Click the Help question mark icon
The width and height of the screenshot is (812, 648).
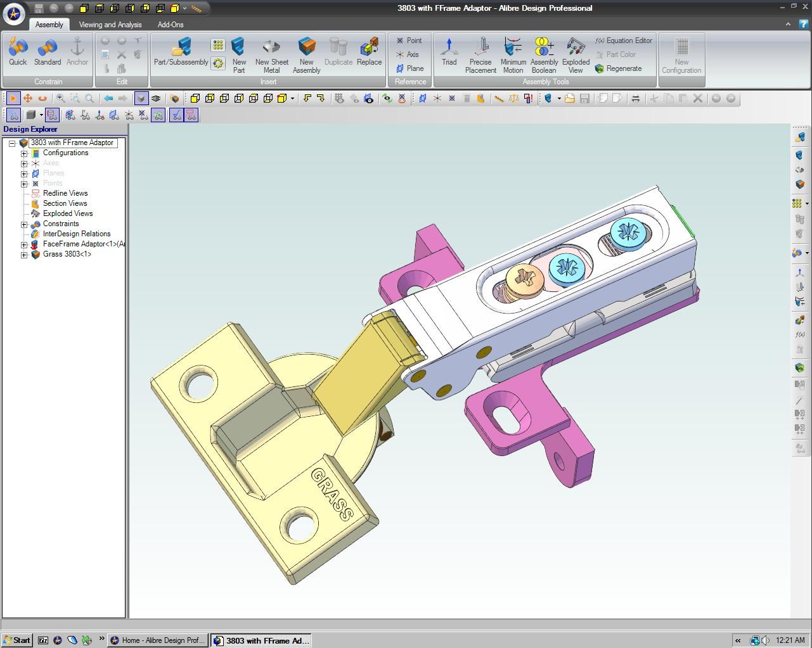coord(804,23)
